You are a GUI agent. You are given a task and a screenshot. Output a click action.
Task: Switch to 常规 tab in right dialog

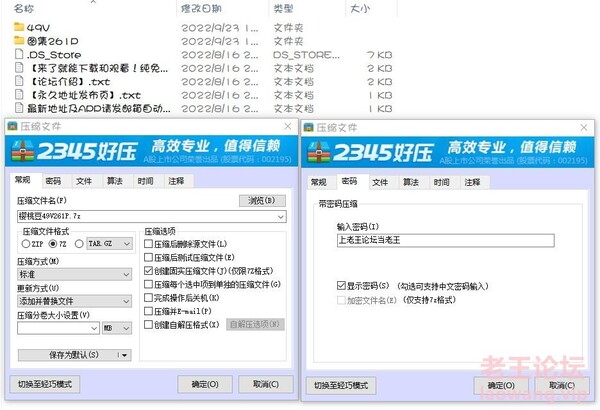point(319,182)
